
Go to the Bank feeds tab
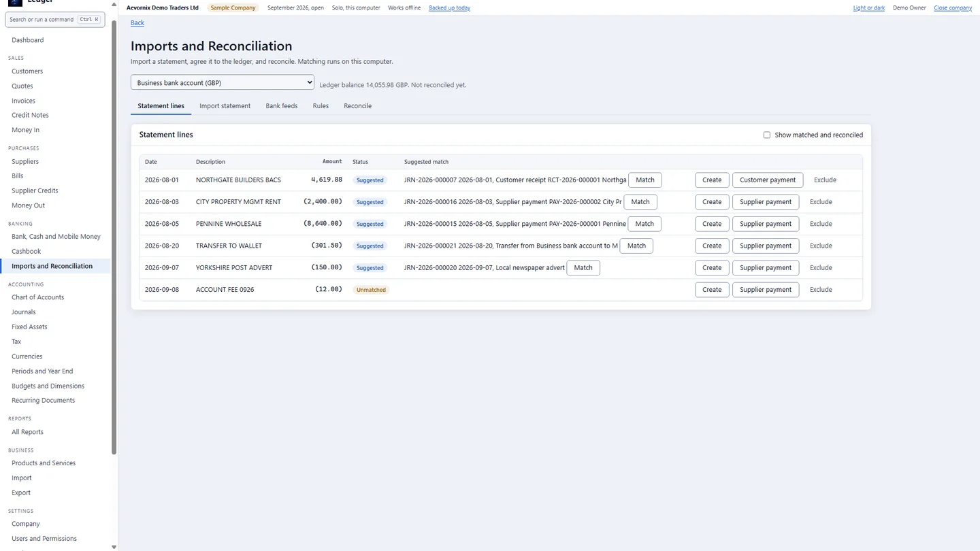pyautogui.click(x=282, y=106)
